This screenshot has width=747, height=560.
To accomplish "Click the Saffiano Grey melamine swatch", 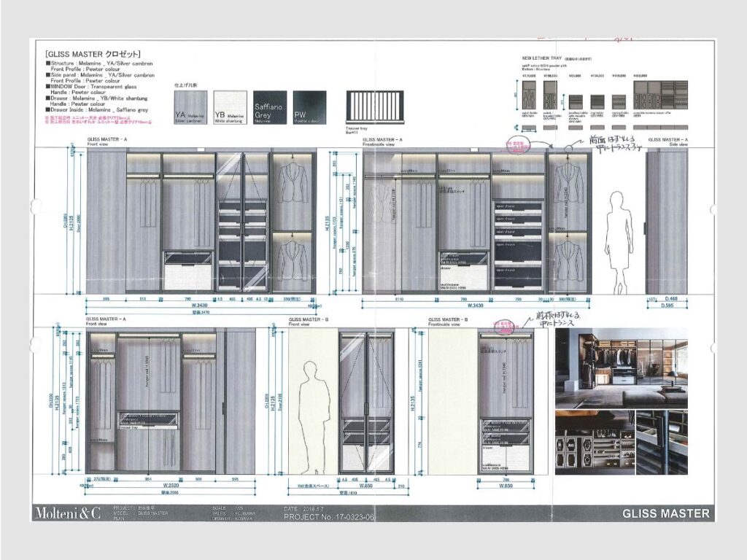I will 270,108.
